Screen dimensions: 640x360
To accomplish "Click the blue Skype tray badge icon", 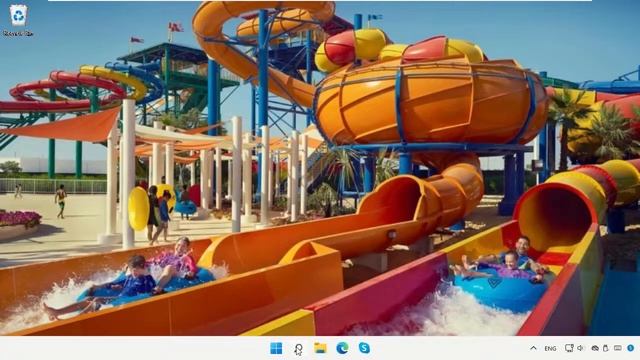I will 630,348.
